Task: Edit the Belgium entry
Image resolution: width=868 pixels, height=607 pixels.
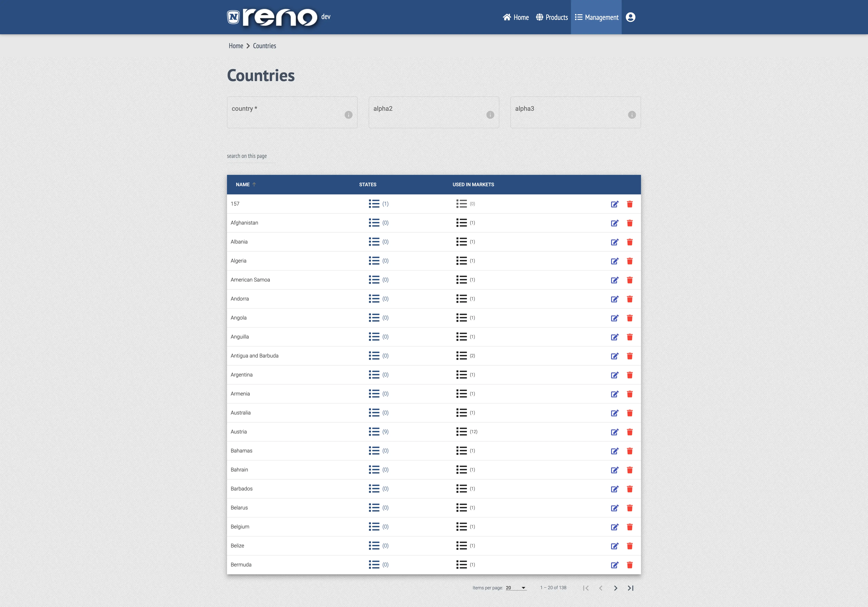Action: (x=614, y=527)
